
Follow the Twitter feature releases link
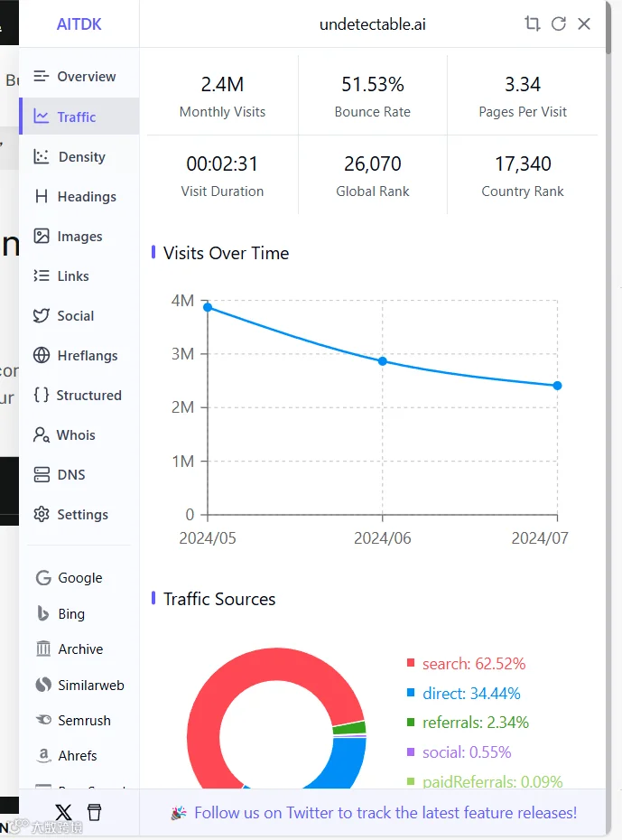click(x=385, y=813)
